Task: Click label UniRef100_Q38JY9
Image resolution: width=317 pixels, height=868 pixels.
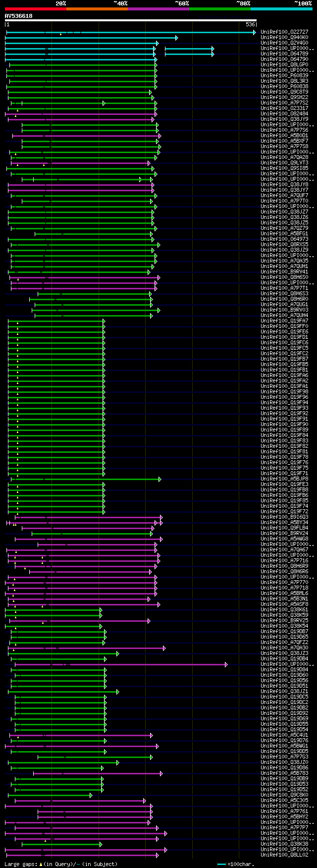Action: point(284,119)
